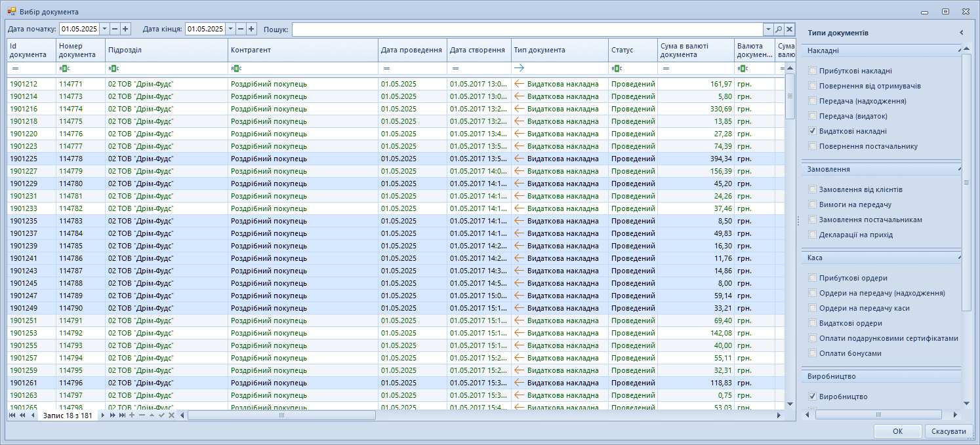Viewport: 980px width, 445px height.
Task: Click the grid's horizontal scrollbar thumb
Action: click(281, 416)
